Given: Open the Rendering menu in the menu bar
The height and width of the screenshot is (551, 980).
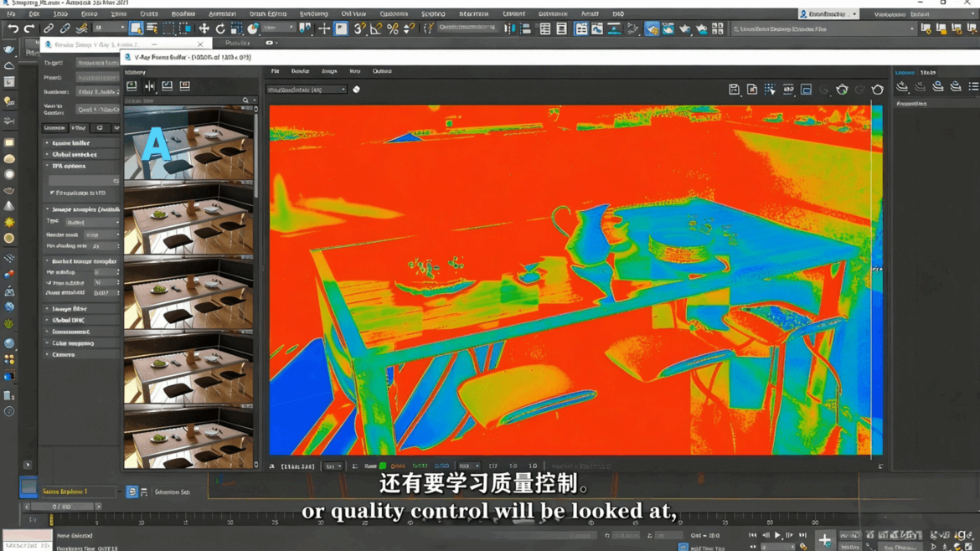Looking at the screenshot, I should pos(316,13).
